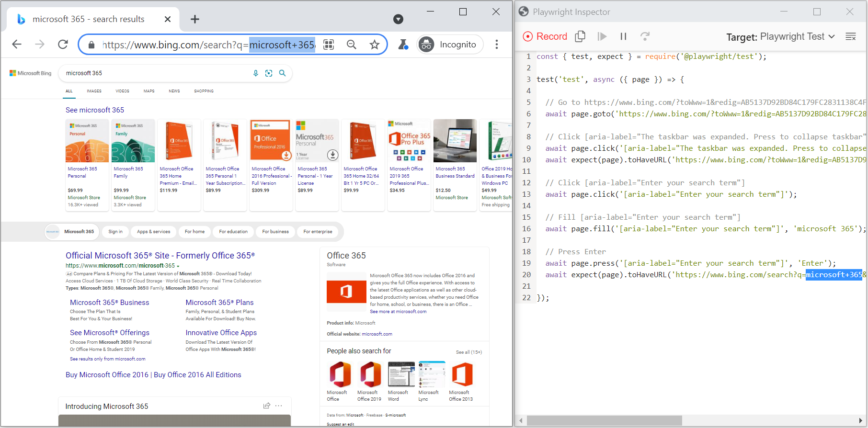Click the For business chip
The height and width of the screenshot is (428, 868).
tap(275, 232)
